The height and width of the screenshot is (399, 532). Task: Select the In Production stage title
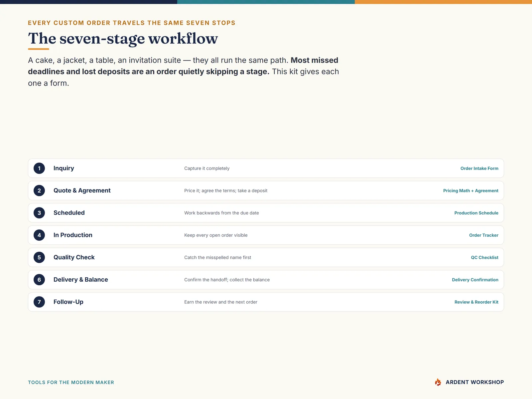click(73, 235)
